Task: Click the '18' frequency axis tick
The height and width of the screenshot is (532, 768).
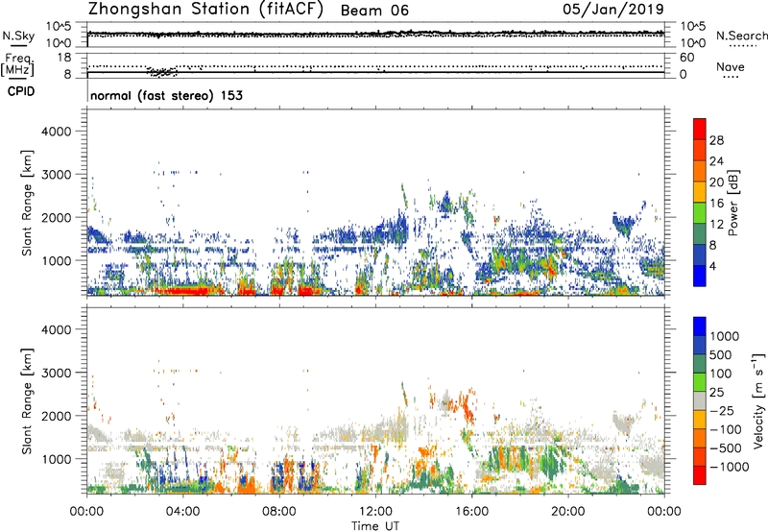Action: tap(64, 58)
